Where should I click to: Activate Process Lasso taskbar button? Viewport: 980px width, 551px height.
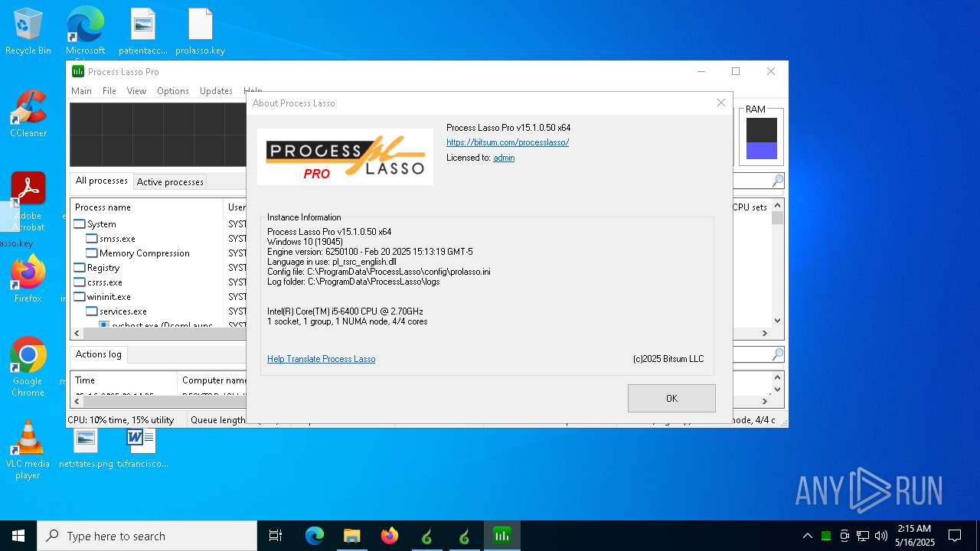(501, 536)
